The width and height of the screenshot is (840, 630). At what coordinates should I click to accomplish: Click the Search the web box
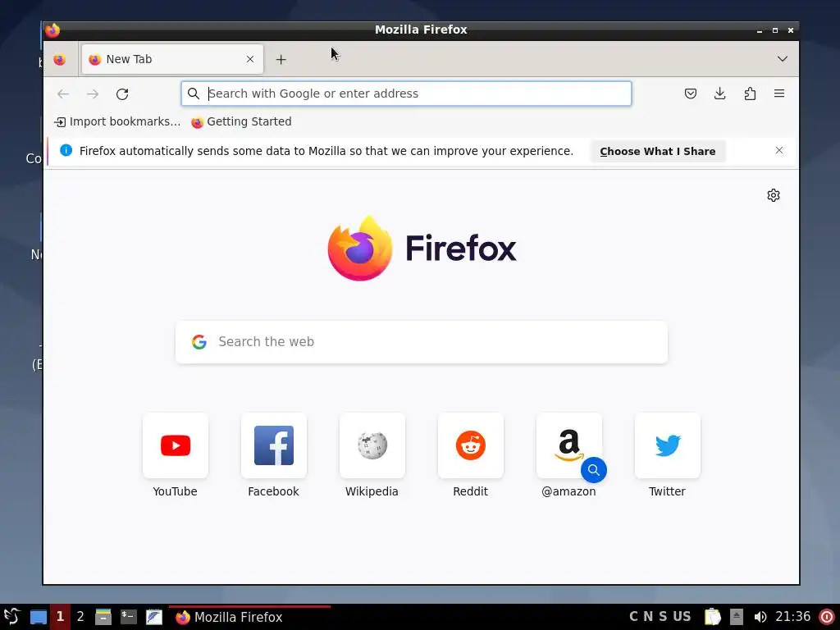422,342
